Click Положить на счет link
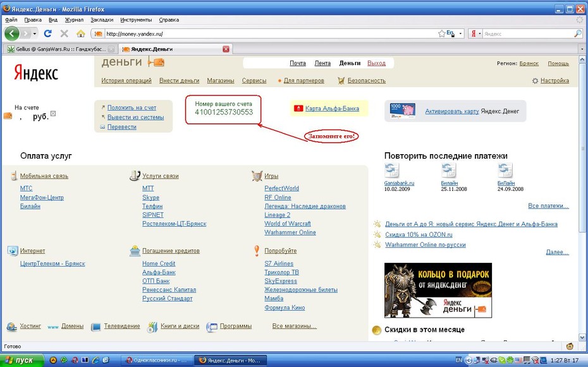The image size is (588, 367). tap(132, 107)
